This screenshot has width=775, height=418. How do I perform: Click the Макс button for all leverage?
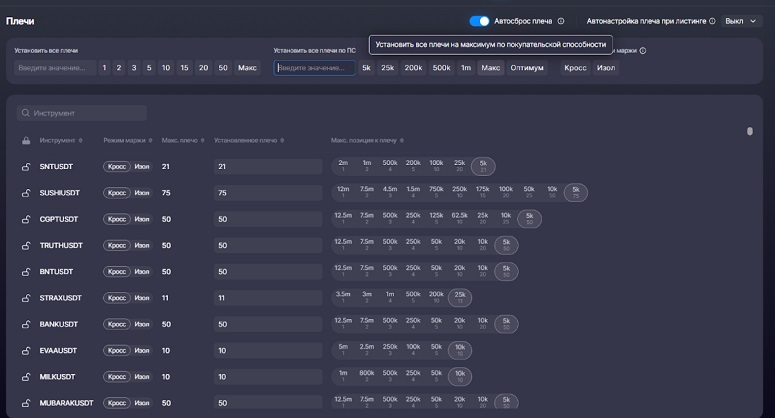(x=247, y=68)
